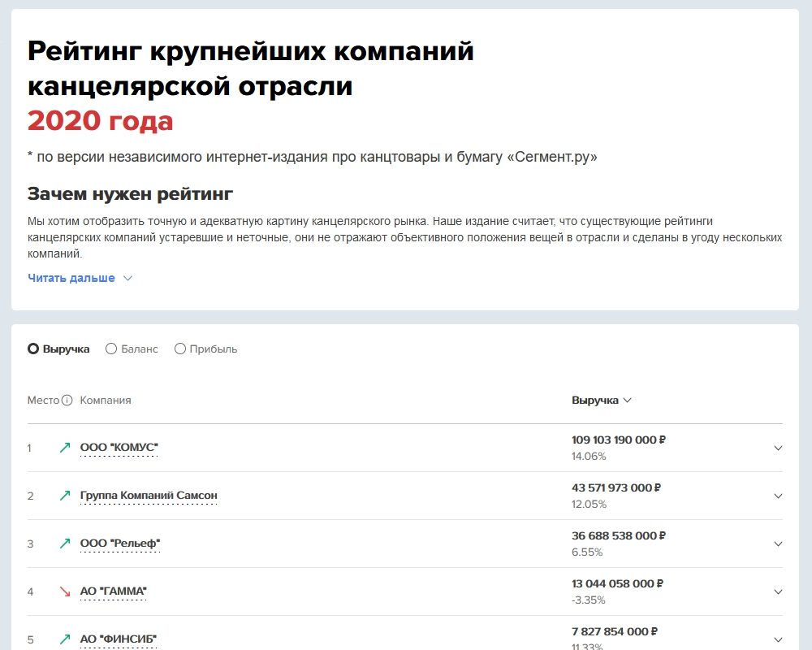Expand details for Группа Компаний Самсон row

778,496
